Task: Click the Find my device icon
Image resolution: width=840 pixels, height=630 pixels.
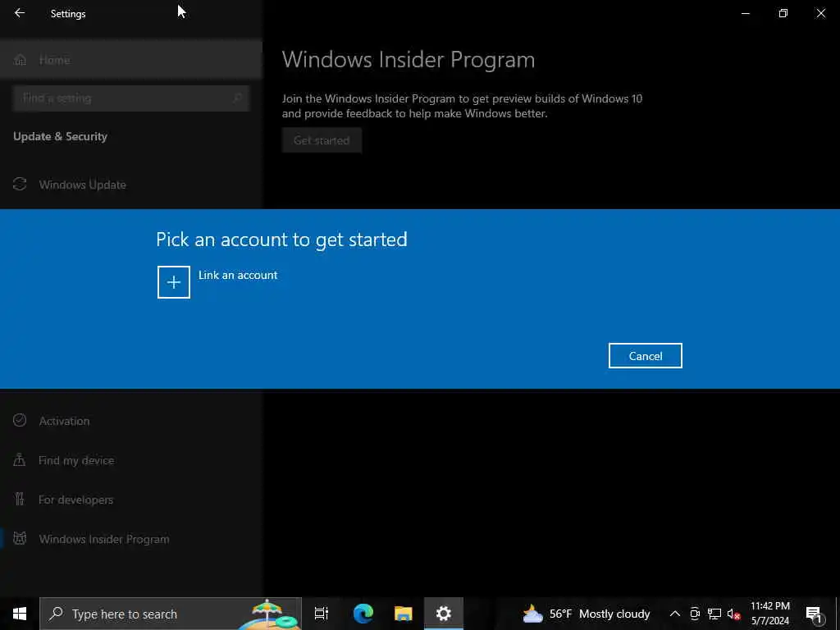Action: [x=20, y=459]
